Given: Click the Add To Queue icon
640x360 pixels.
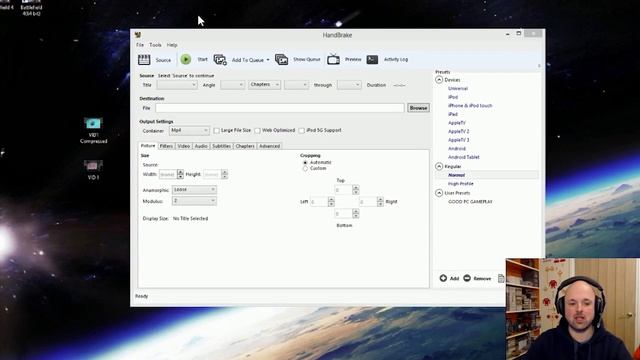Looking at the screenshot, I should tap(220, 60).
